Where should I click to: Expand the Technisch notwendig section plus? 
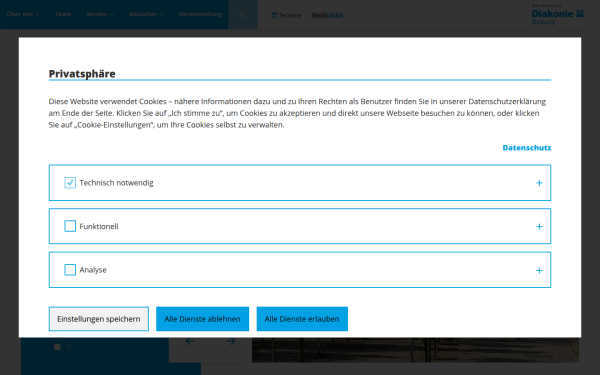click(539, 183)
